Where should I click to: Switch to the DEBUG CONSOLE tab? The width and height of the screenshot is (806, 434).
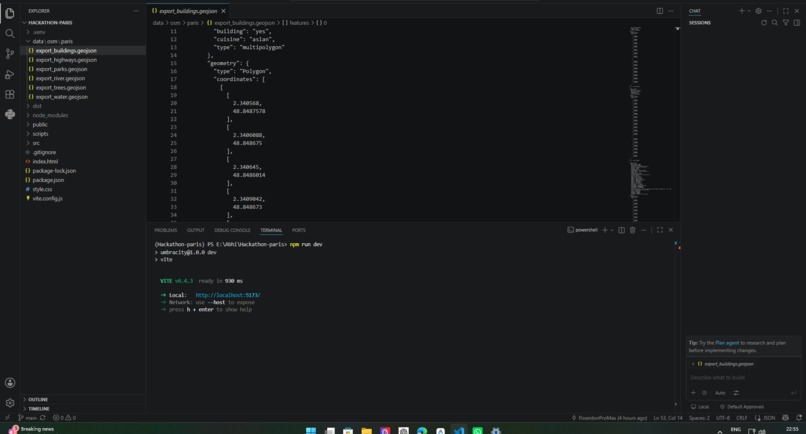[232, 230]
